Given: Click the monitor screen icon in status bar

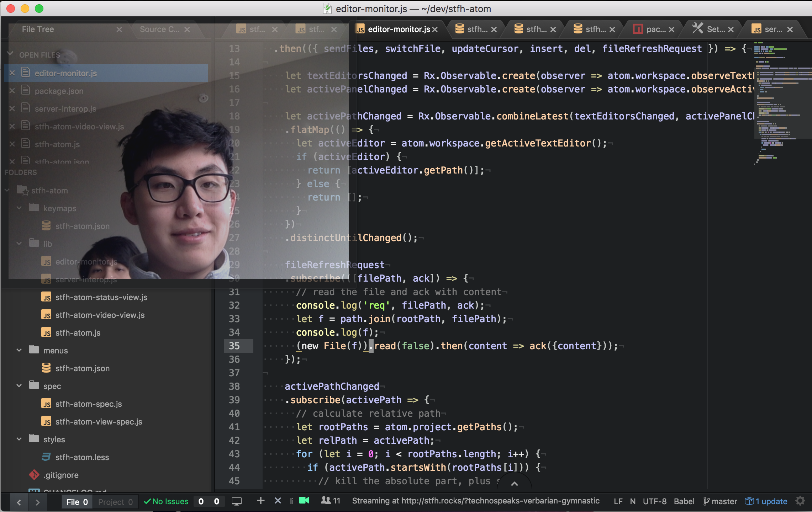Looking at the screenshot, I should tap(237, 501).
